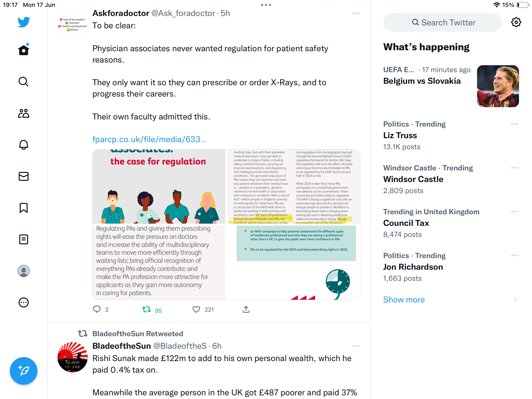Open the More circle menu in sidebar
532x399 pixels.
(24, 302)
